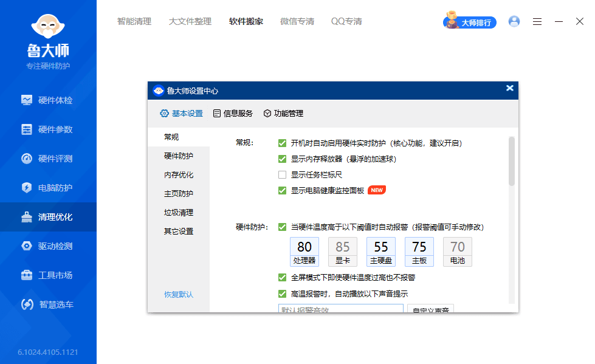Disable 显示内存释放器（悬浮的加速球）
Image resolution: width=595 pixels, height=364 pixels.
pos(282,159)
